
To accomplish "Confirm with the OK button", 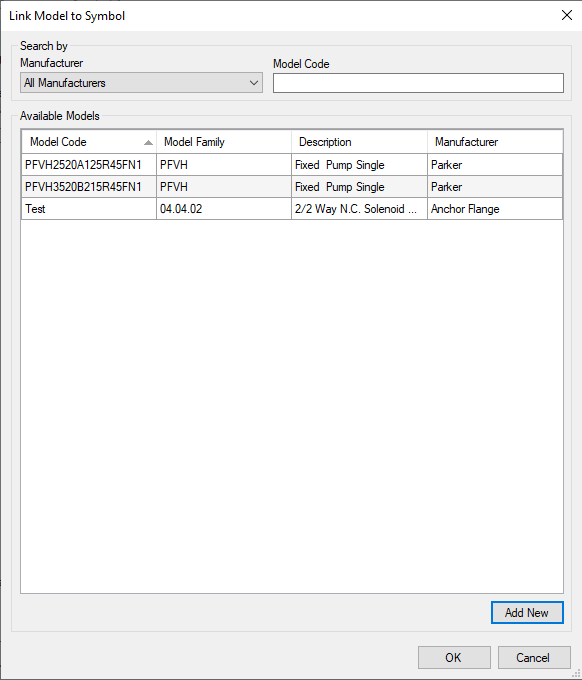I will pos(454,657).
